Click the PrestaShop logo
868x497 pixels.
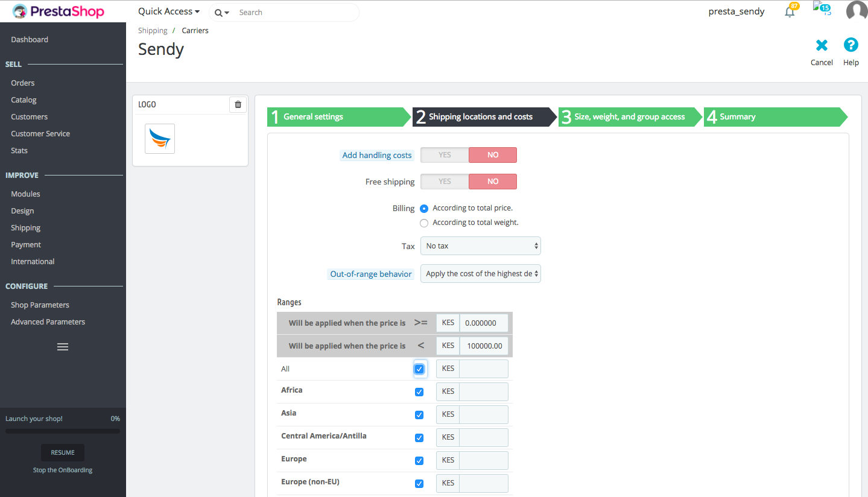(59, 11)
